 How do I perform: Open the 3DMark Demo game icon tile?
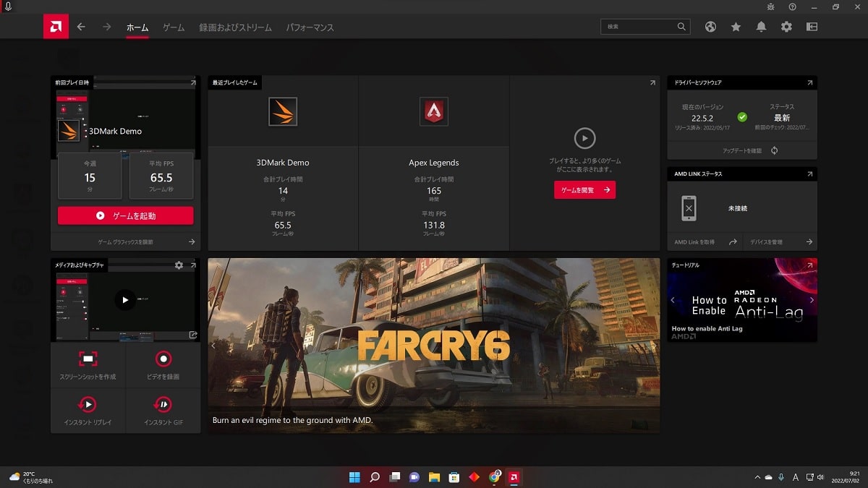click(x=283, y=112)
